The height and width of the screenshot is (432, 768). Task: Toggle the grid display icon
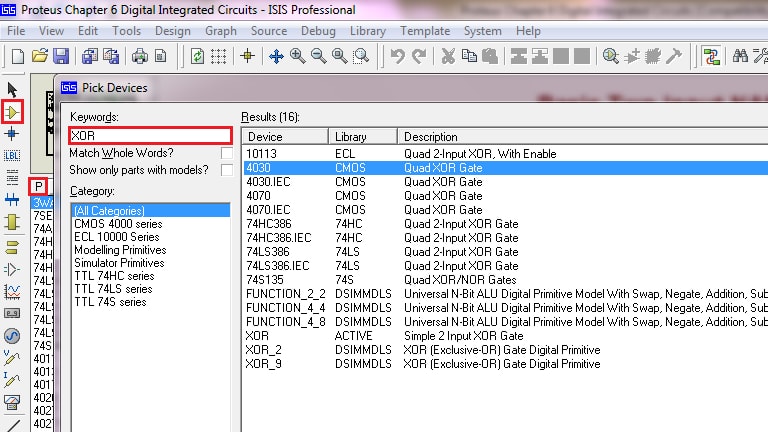218,56
